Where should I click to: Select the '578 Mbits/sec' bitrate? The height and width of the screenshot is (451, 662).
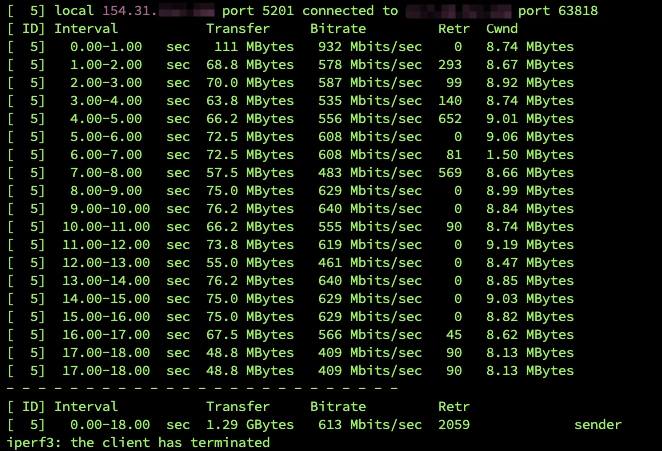pos(370,65)
